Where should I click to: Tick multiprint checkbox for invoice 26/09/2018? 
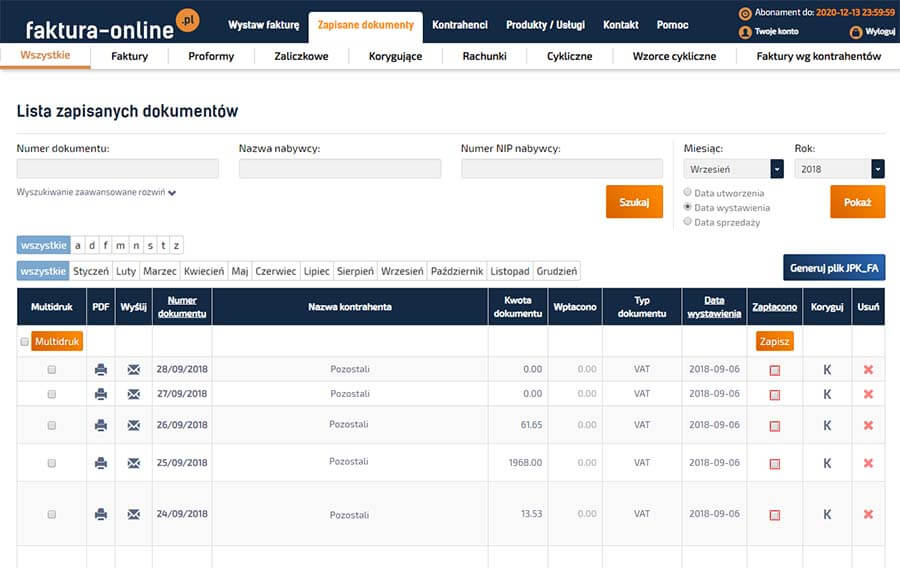[x=52, y=425]
